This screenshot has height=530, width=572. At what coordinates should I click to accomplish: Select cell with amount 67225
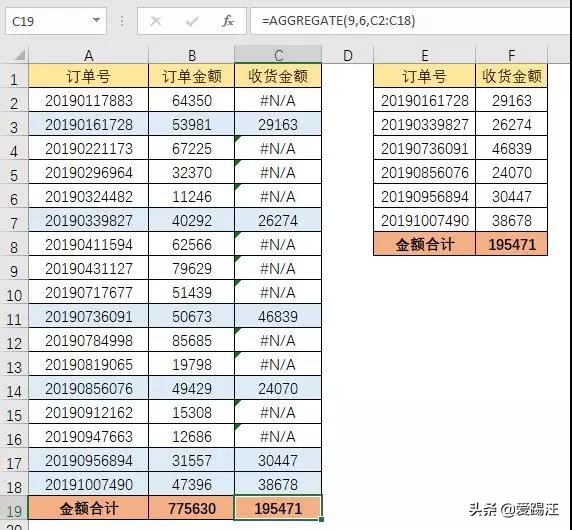(x=192, y=149)
